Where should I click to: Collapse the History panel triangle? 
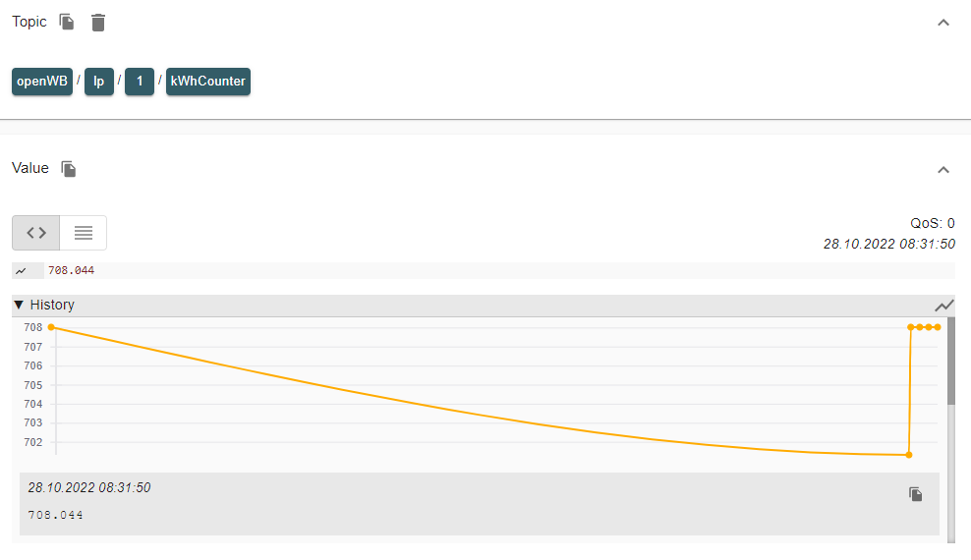click(x=19, y=306)
